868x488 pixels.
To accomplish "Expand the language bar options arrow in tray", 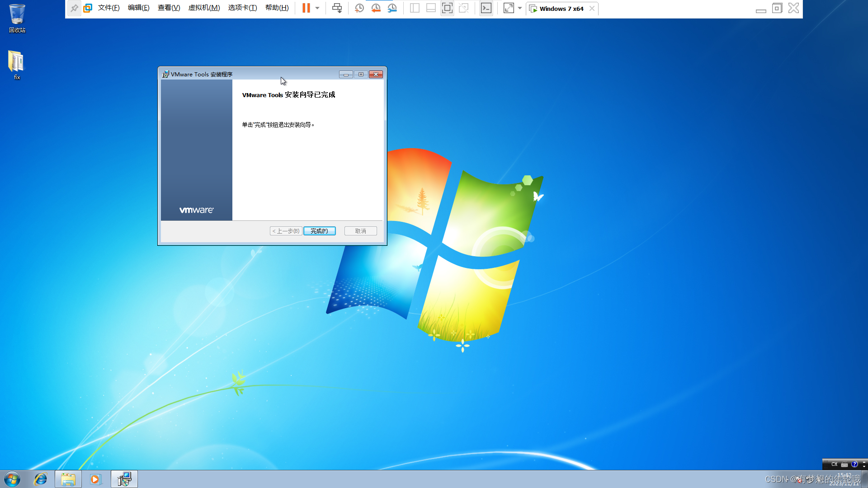I will pyautogui.click(x=864, y=465).
